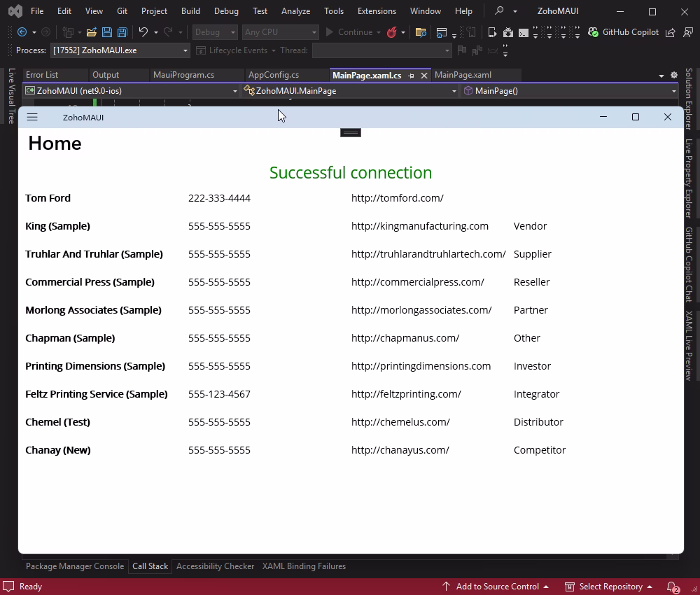Click the in-app debug toolbar handle
The image size is (700, 595).
[x=351, y=132]
